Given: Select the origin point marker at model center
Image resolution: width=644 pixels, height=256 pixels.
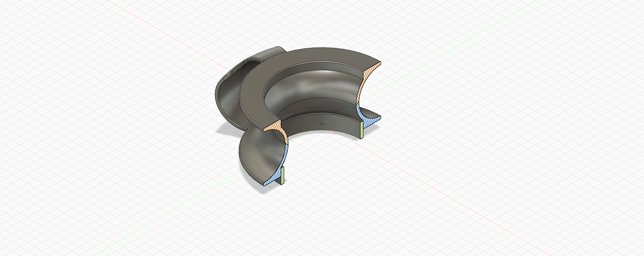Looking at the screenshot, I should click(322, 123).
